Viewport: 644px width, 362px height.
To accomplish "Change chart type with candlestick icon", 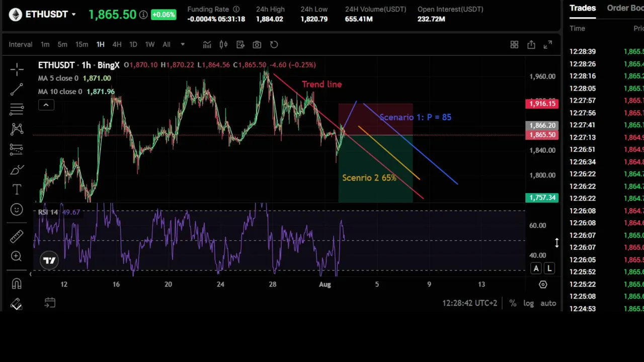I will (223, 45).
